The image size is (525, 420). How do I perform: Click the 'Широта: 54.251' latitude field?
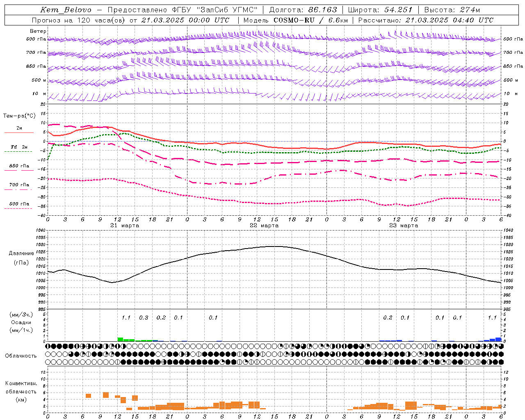pyautogui.click(x=380, y=10)
